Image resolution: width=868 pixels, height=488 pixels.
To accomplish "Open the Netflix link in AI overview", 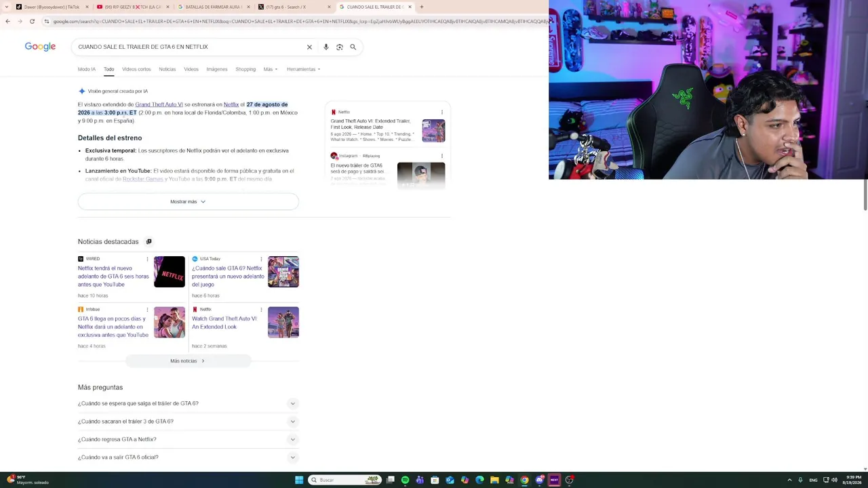I will 231,104.
